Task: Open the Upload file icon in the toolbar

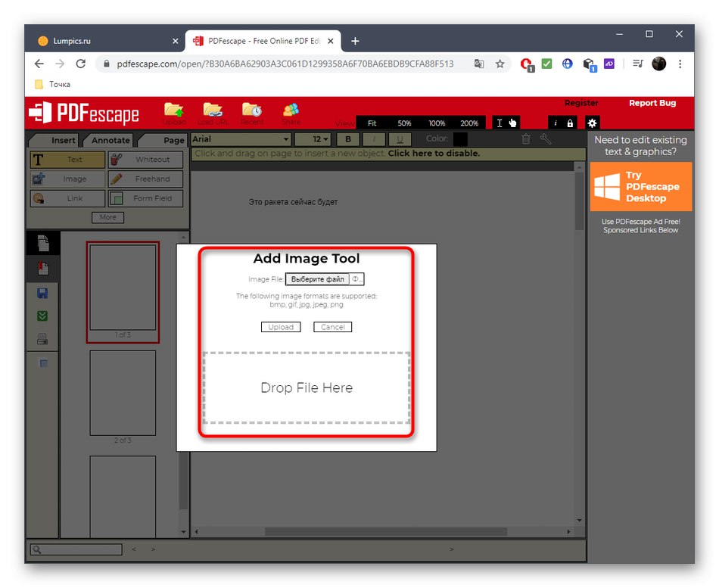Action: 174,110
